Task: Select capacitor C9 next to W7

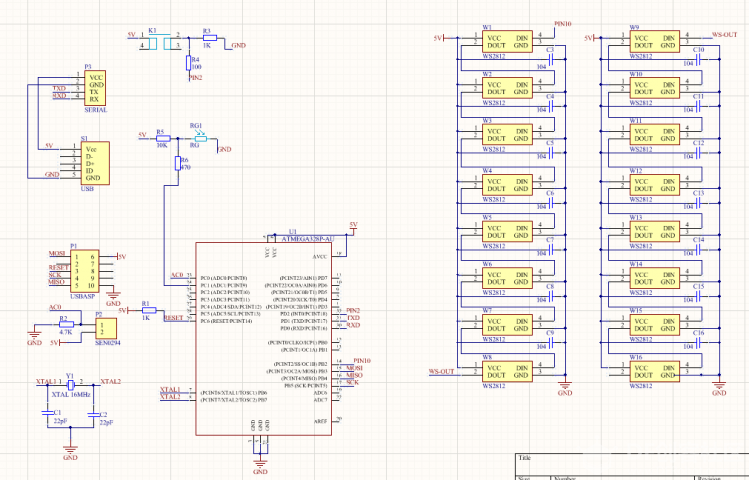Action: point(551,342)
